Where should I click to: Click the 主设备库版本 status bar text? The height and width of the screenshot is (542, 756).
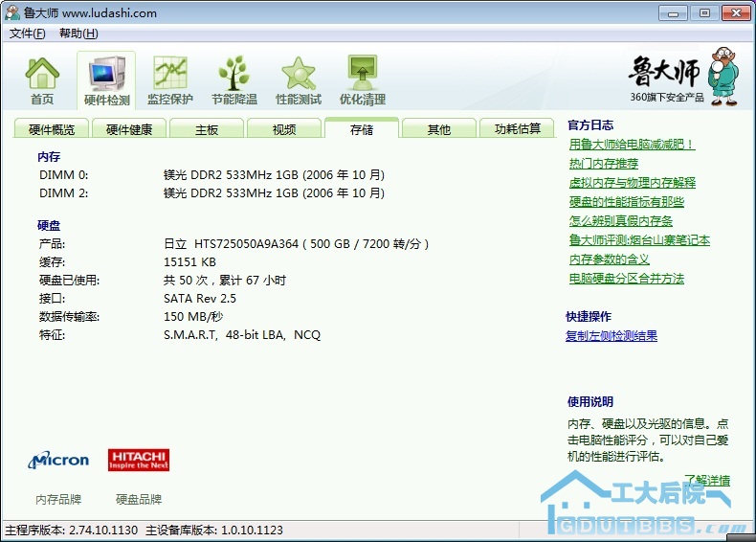pyautogui.click(x=214, y=530)
